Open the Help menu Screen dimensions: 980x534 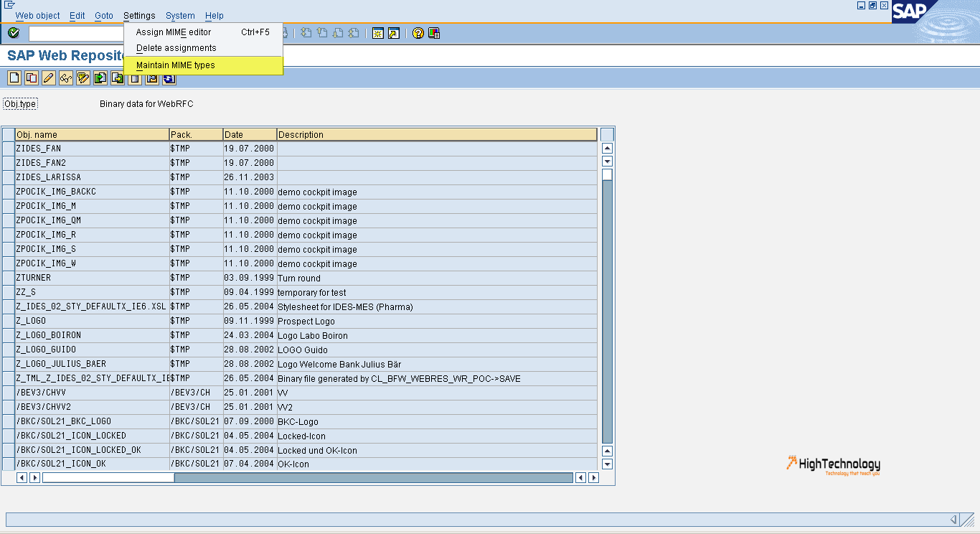[x=214, y=16]
